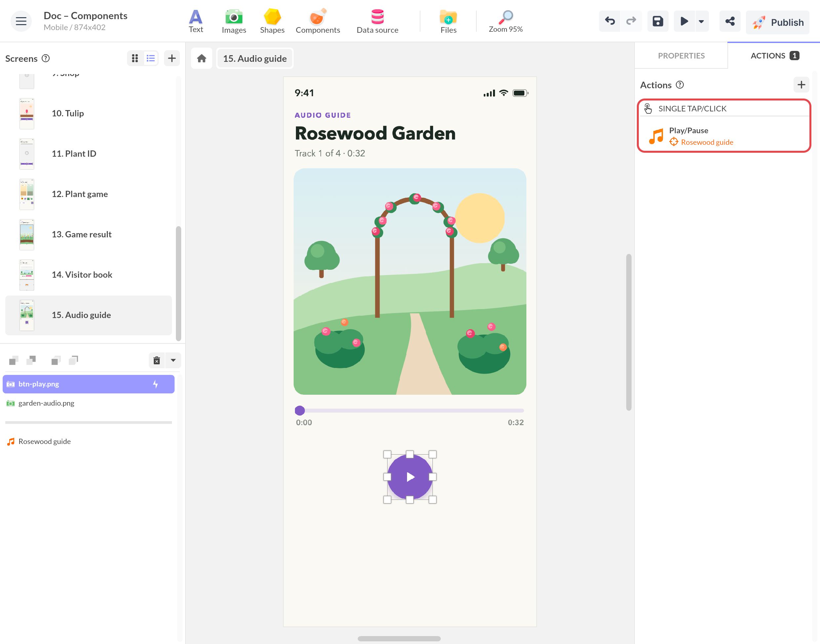820x644 pixels.
Task: Select the 11. Plant ID screen
Action: point(89,154)
